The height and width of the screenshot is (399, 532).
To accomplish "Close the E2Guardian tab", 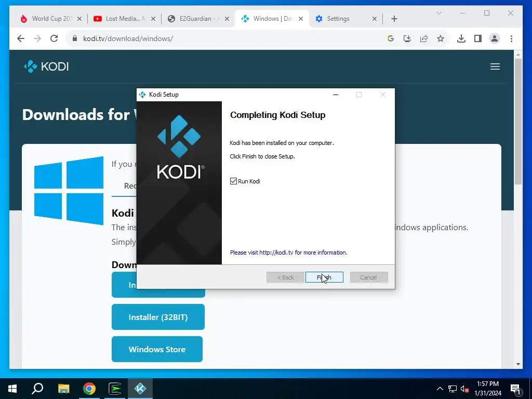I will coord(228,19).
